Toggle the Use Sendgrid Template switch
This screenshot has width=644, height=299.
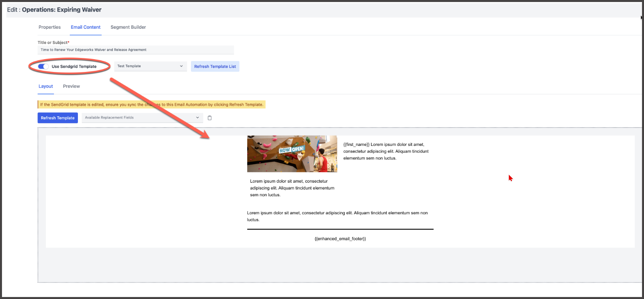43,66
